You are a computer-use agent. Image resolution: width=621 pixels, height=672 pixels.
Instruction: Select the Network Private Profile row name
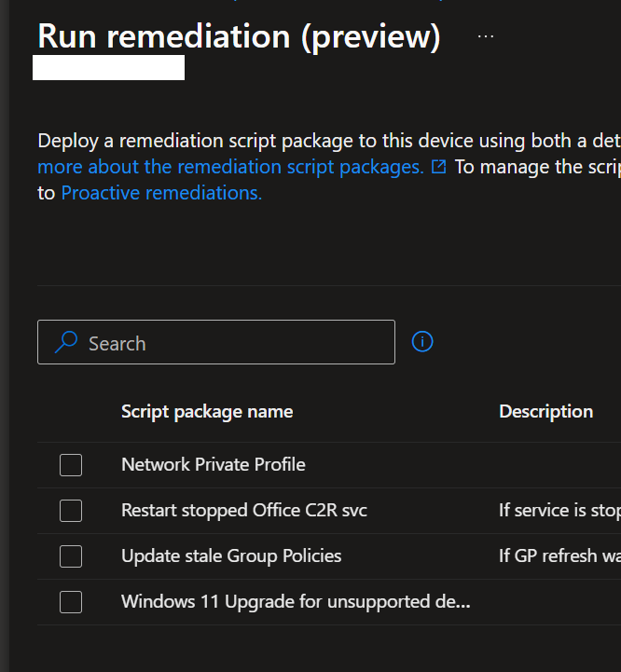(214, 464)
